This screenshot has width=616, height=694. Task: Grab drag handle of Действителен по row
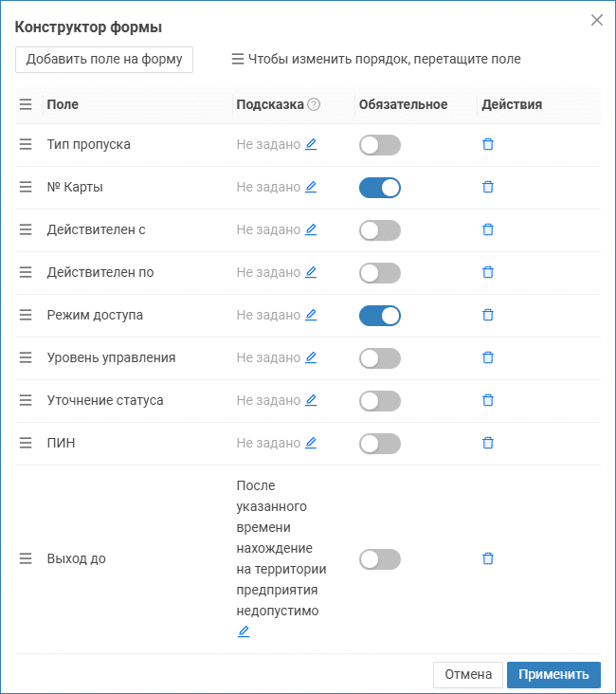coord(26,272)
